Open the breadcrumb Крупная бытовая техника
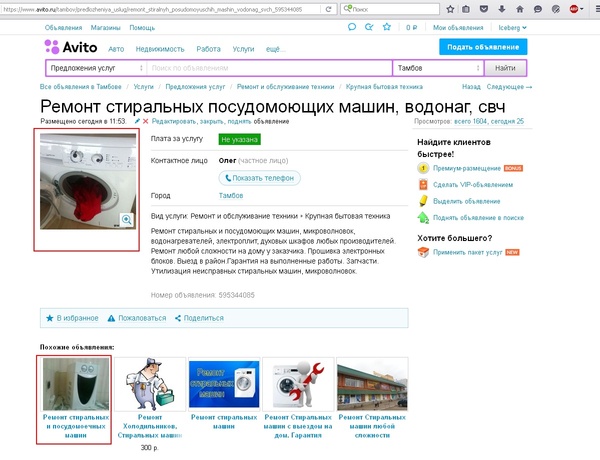The image size is (600, 460). pyautogui.click(x=384, y=87)
